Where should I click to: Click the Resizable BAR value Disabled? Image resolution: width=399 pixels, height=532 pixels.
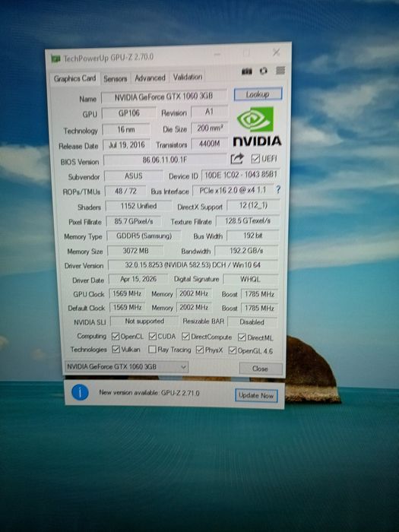click(252, 321)
